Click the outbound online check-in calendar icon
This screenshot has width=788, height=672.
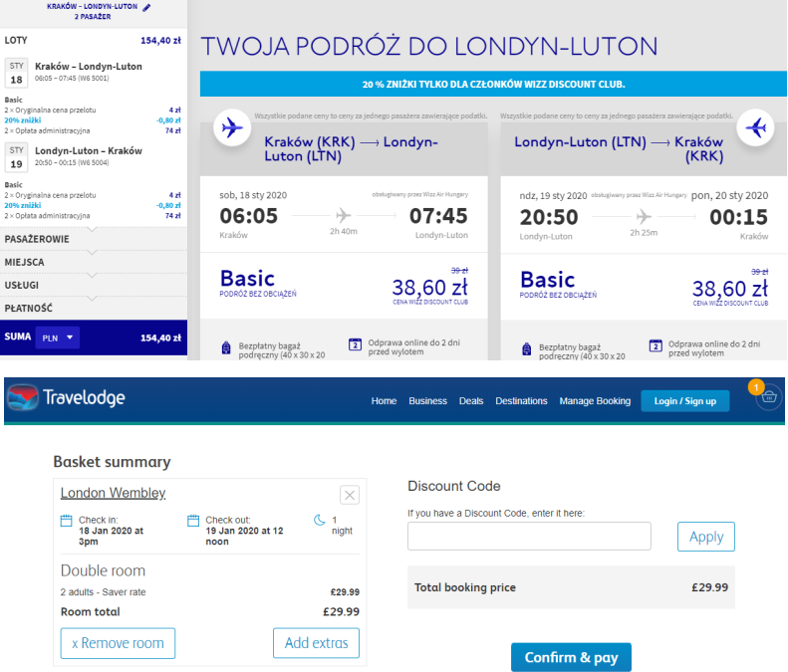[355, 345]
